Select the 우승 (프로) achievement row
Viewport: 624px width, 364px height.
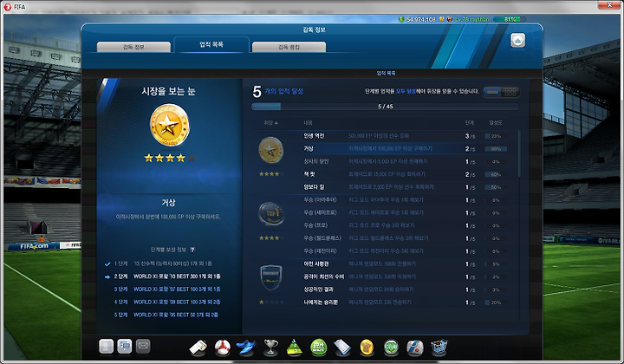tap(405, 225)
